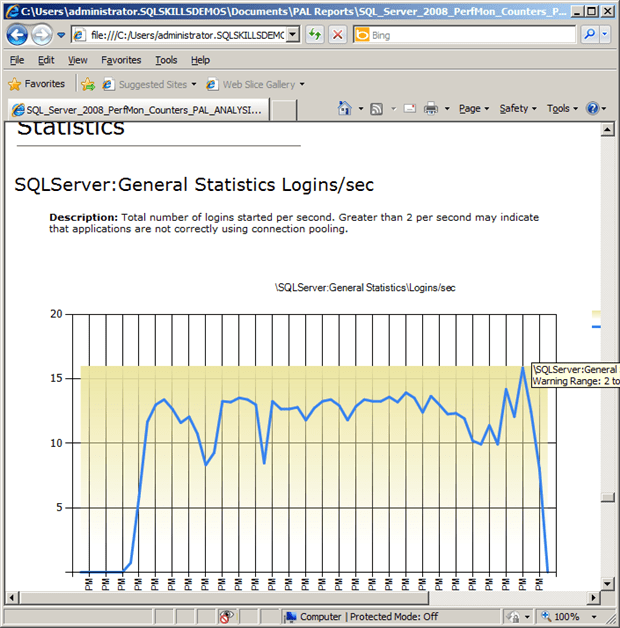
Task: Open the Page command bar menu
Action: 474,109
